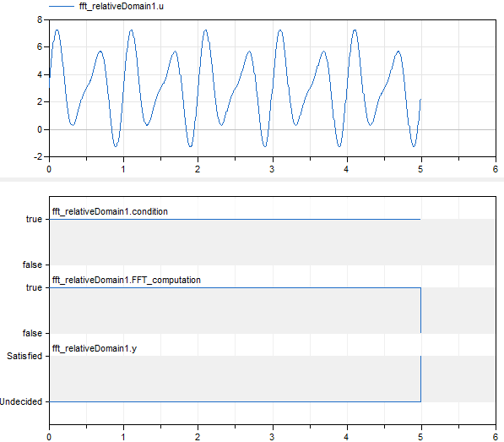The image size is (504, 442).
Task: Click the FFT_computation falling edge at time 5
Action: (x=420, y=310)
